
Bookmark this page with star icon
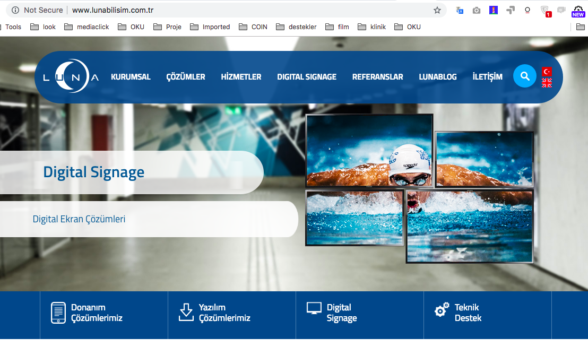coord(437,10)
